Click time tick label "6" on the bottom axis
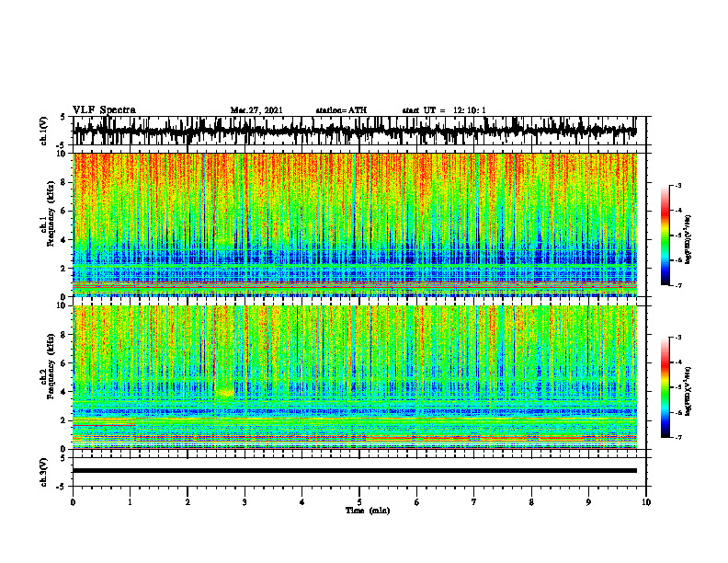The width and height of the screenshot is (728, 563). (x=417, y=502)
